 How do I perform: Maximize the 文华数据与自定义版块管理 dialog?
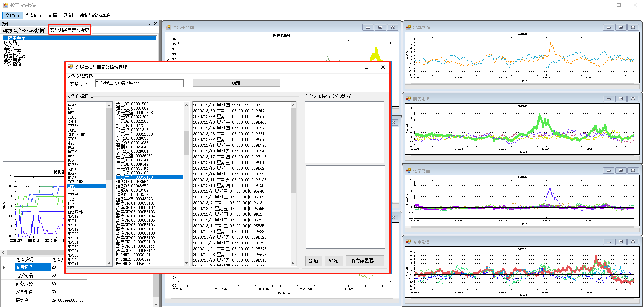[x=366, y=67]
